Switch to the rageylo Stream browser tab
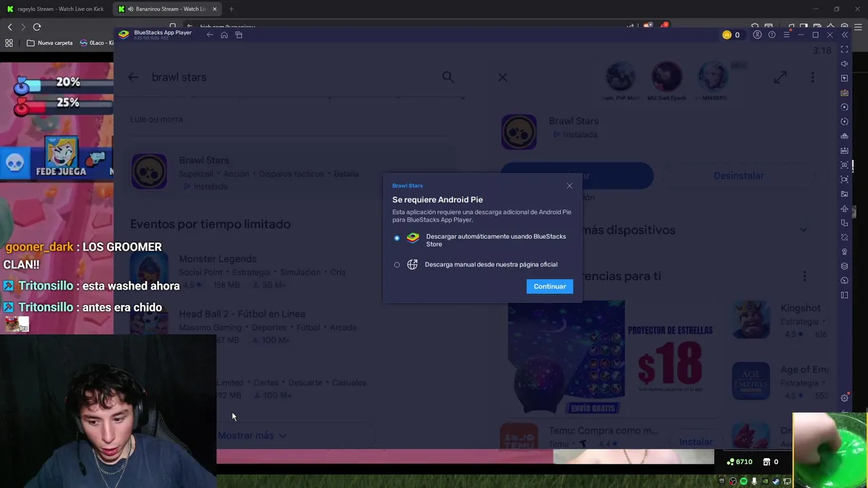Image resolution: width=868 pixels, height=488 pixels. pos(56,9)
